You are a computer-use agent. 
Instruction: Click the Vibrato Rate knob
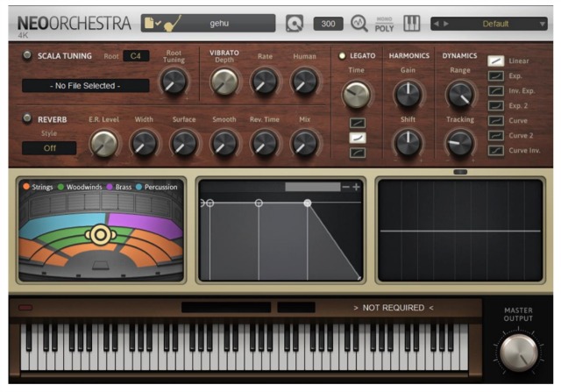point(265,82)
